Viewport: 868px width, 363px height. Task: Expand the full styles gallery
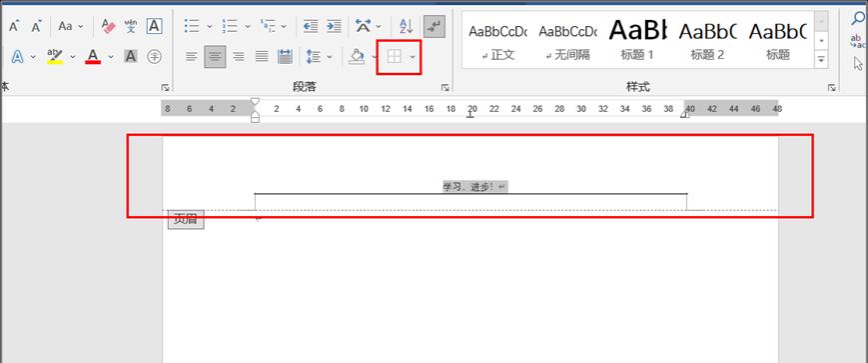click(821, 59)
